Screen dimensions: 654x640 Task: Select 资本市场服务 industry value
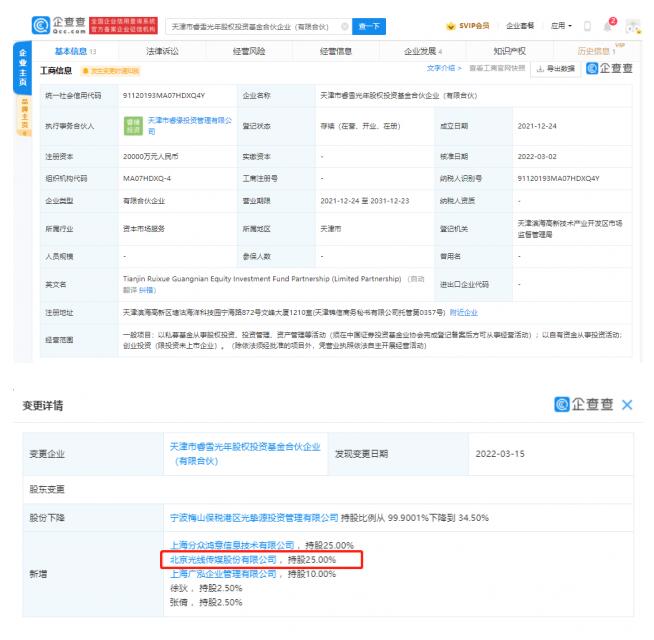click(x=144, y=229)
